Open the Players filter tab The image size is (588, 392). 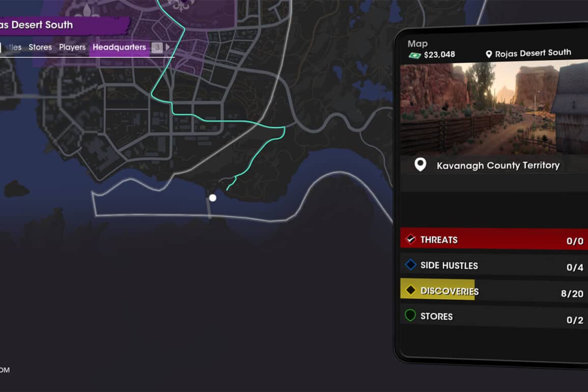tap(72, 47)
